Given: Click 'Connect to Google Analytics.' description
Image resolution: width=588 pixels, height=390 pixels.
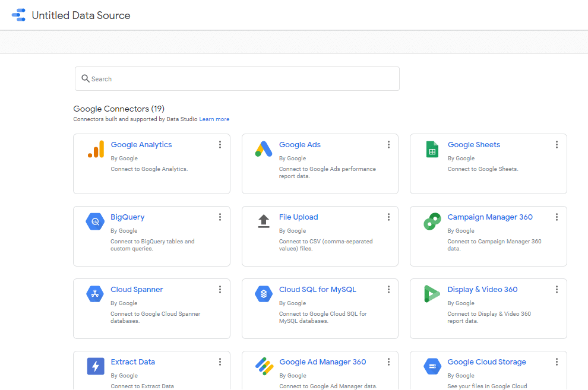Looking at the screenshot, I should [x=149, y=169].
